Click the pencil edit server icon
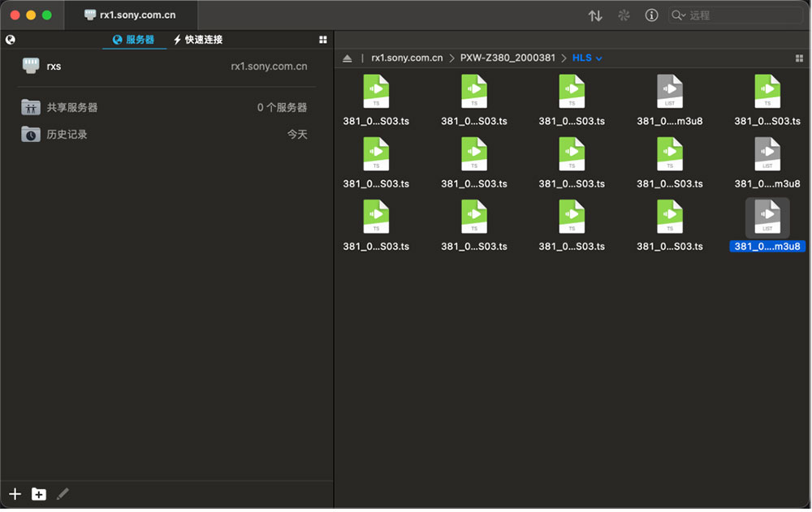The image size is (812, 512). click(x=63, y=494)
